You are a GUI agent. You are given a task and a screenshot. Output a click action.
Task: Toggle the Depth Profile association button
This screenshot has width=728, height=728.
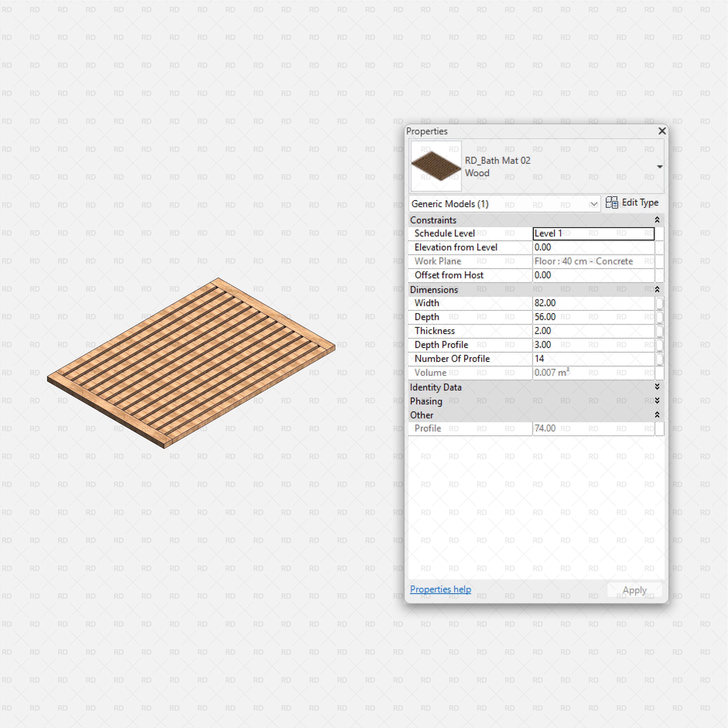point(660,345)
